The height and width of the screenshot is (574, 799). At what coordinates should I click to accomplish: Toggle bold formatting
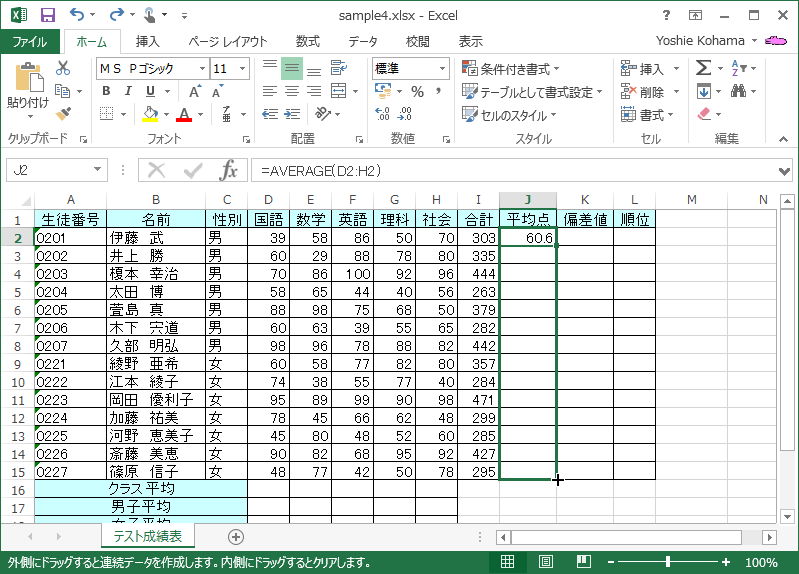pyautogui.click(x=106, y=91)
